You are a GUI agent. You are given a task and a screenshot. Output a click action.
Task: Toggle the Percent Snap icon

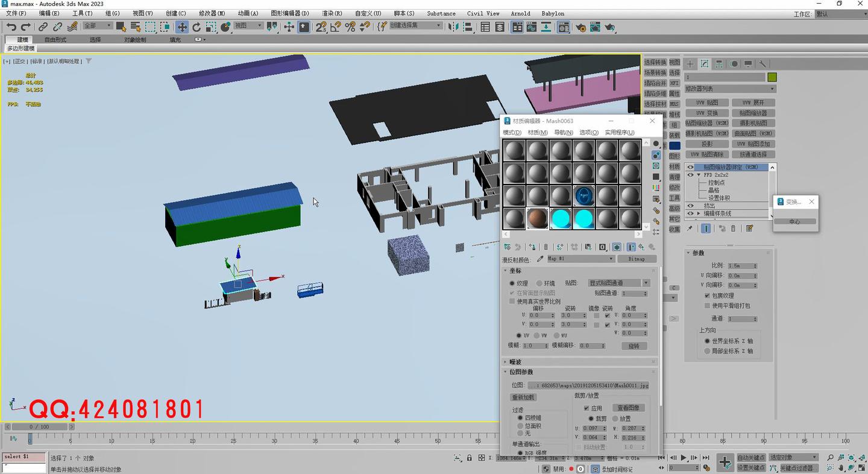point(350,27)
